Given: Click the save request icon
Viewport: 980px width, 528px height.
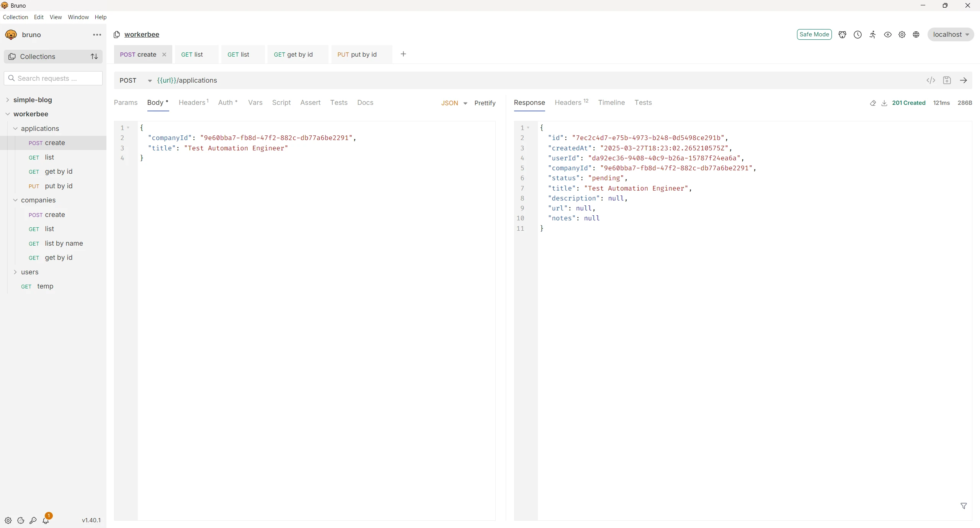Looking at the screenshot, I should pyautogui.click(x=947, y=80).
